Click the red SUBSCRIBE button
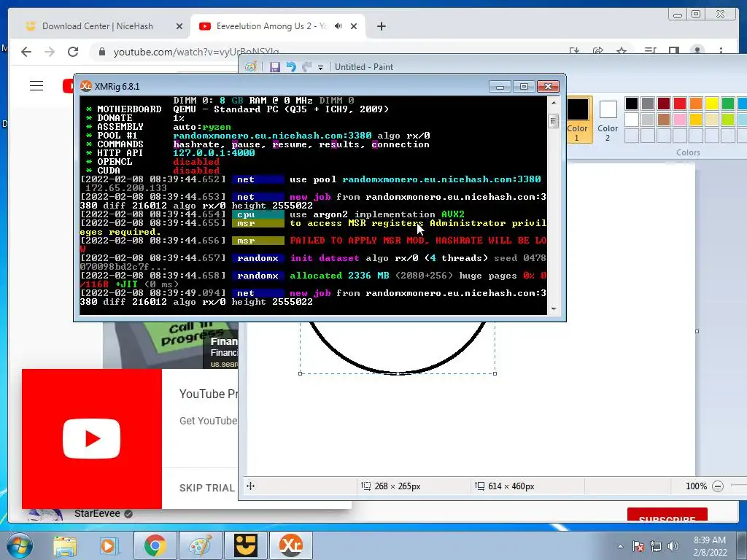Screen dimensions: 747x560 pos(667,516)
